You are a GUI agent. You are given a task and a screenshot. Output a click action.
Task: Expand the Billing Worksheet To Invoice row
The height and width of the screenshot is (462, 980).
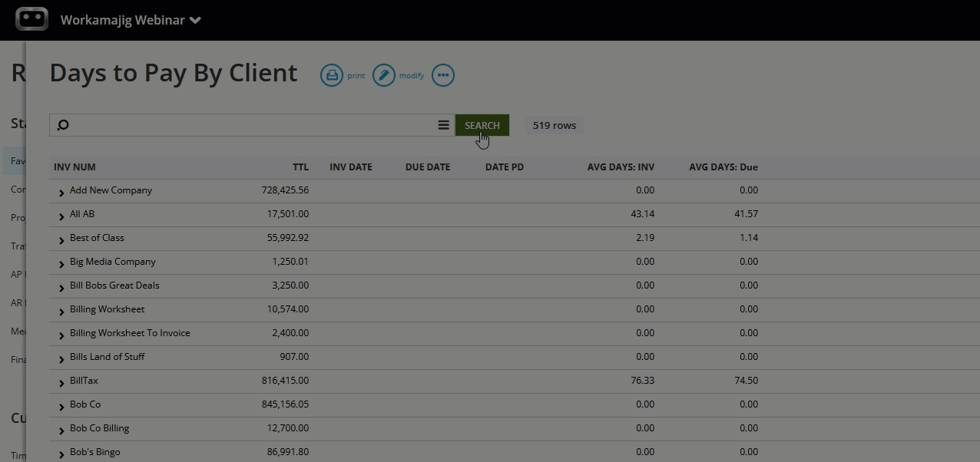coord(61,335)
